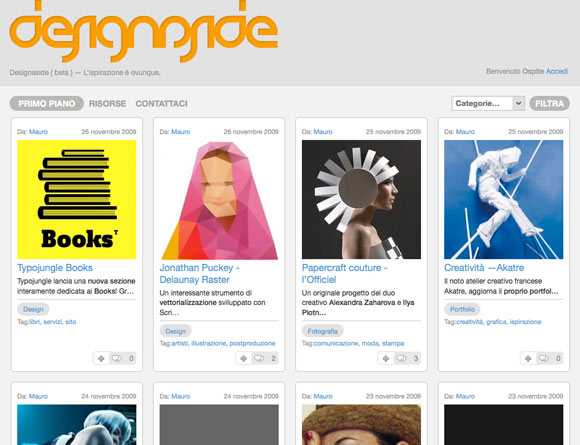This screenshot has height=445, width=580.
Task: Click the comment count 3 on Papercraft card
Action: tap(416, 358)
